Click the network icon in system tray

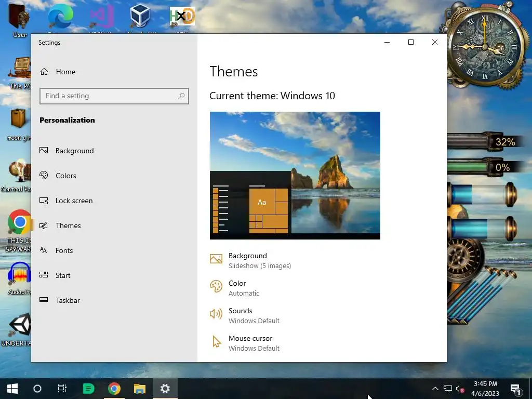(448, 389)
